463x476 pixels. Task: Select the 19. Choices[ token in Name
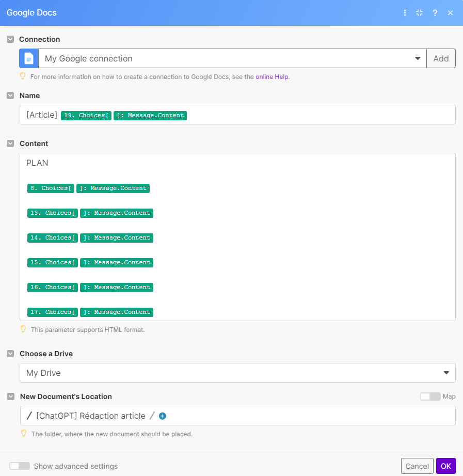click(86, 115)
